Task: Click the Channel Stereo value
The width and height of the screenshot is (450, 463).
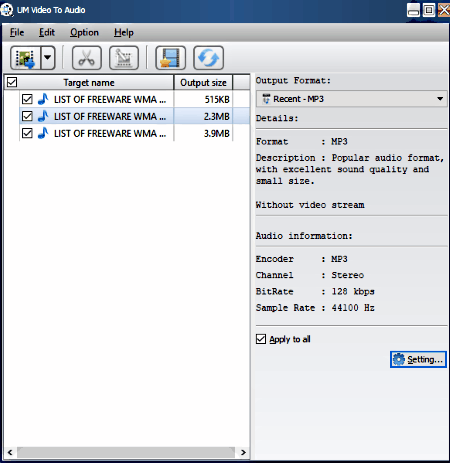Action: [348, 275]
